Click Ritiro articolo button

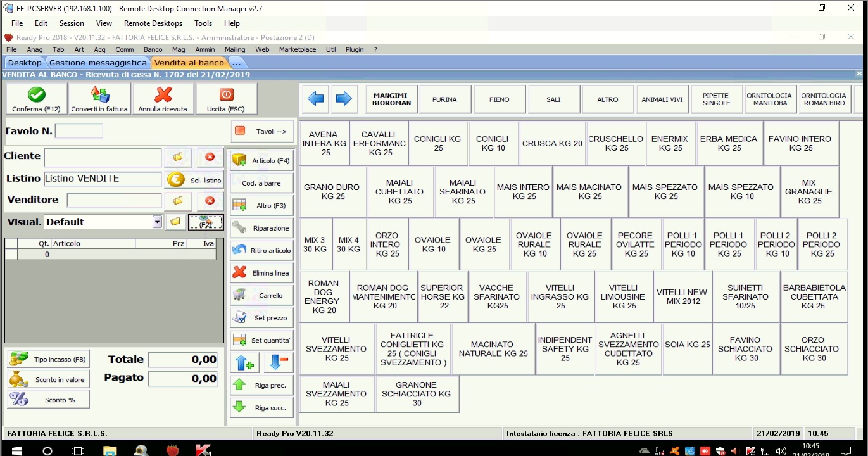(x=262, y=250)
